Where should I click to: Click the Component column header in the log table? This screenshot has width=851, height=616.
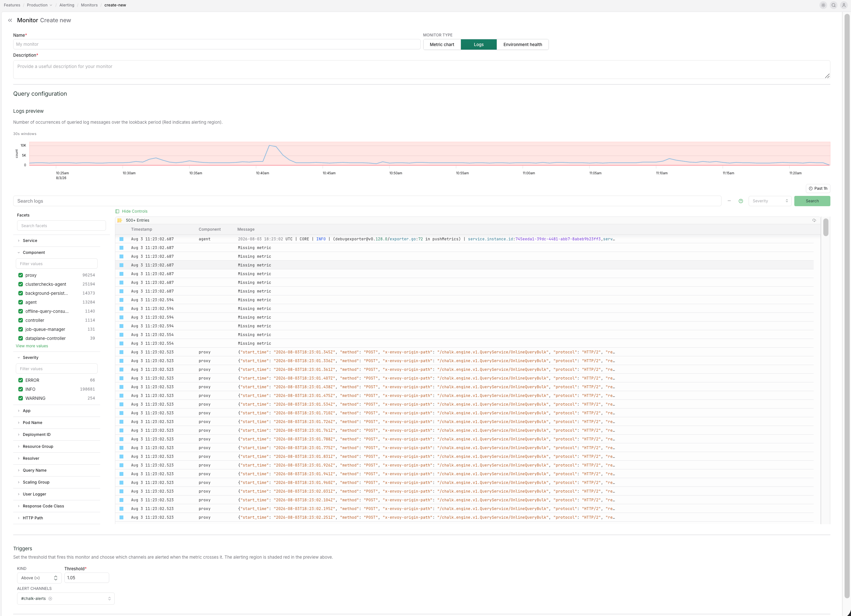tap(209, 229)
